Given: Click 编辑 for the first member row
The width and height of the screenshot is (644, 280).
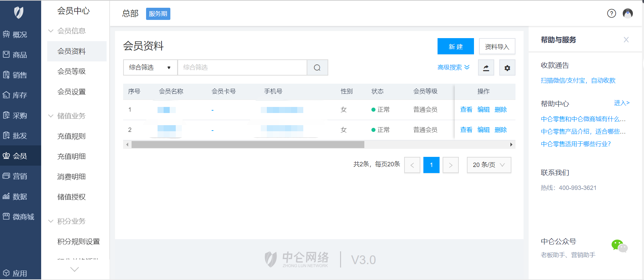Looking at the screenshot, I should click(x=483, y=110).
